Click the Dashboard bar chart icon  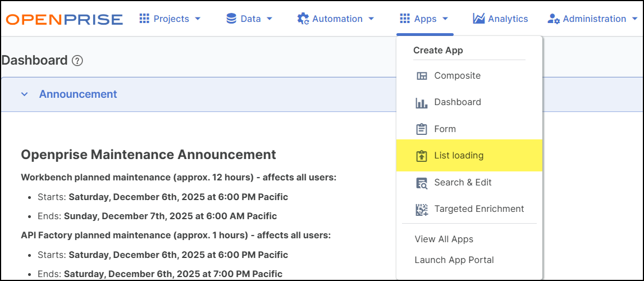point(422,103)
